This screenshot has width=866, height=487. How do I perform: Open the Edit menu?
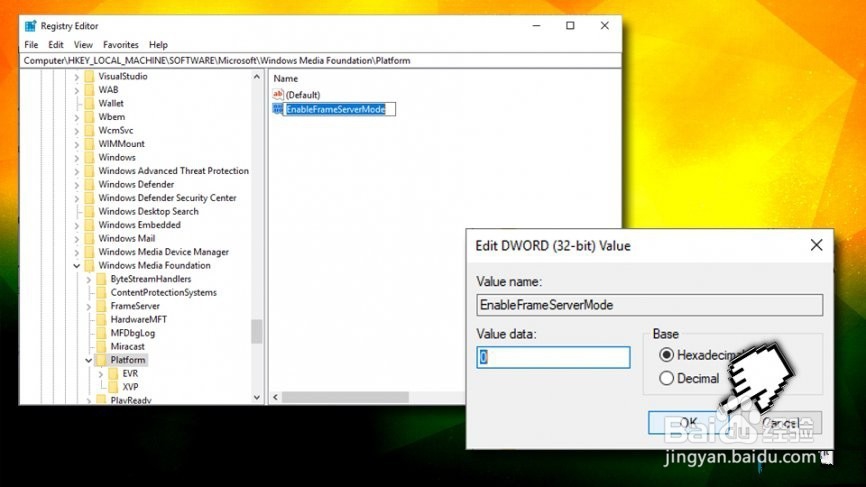click(56, 45)
